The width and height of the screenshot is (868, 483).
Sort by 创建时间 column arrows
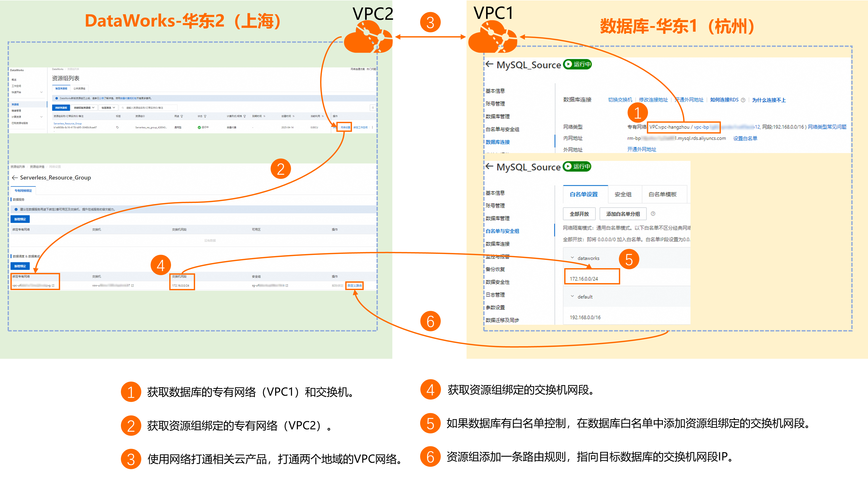click(293, 116)
